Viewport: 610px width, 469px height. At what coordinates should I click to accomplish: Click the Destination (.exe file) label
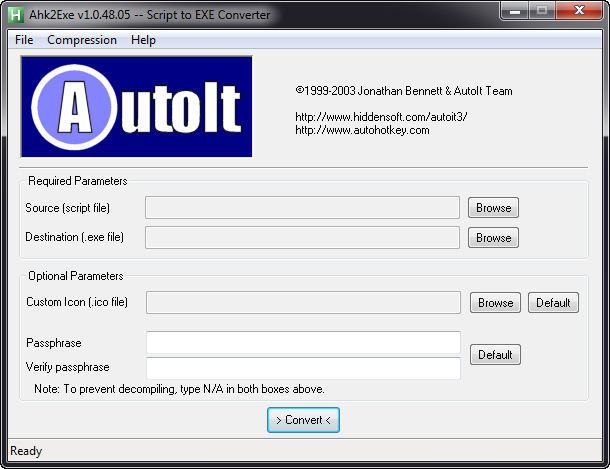(x=75, y=237)
